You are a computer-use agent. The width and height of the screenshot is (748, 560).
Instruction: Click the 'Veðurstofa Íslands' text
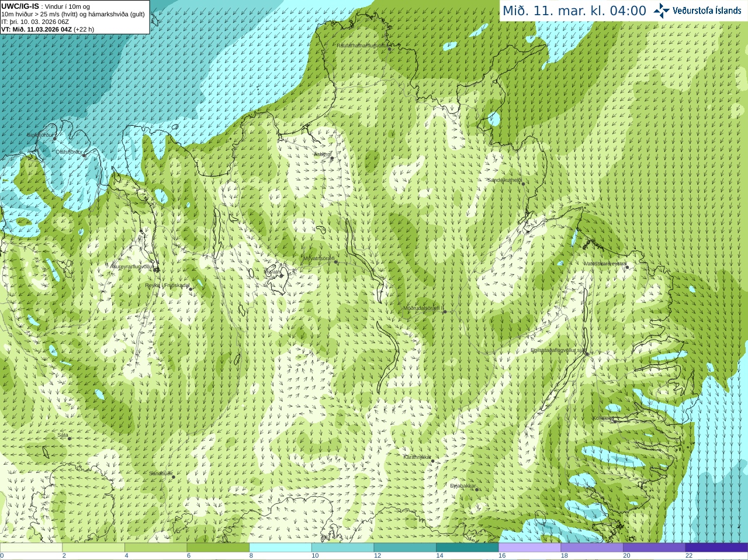pyautogui.click(x=707, y=11)
